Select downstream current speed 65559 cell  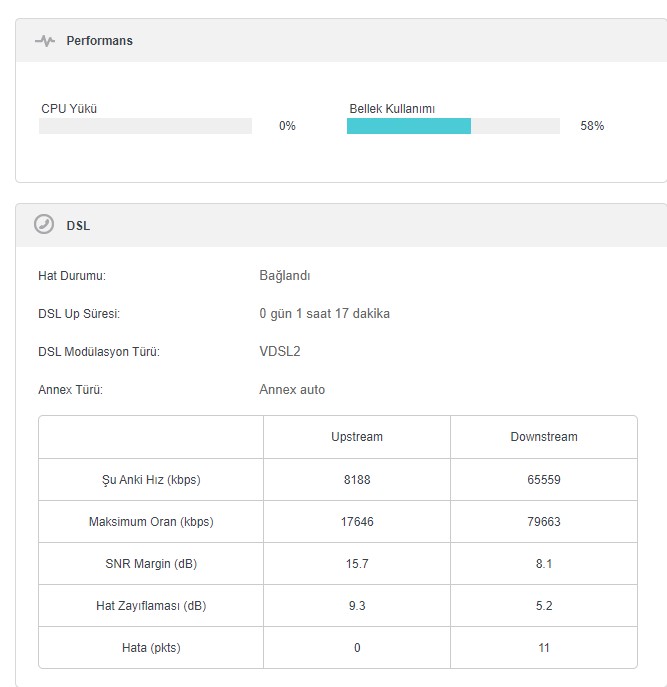tap(544, 479)
